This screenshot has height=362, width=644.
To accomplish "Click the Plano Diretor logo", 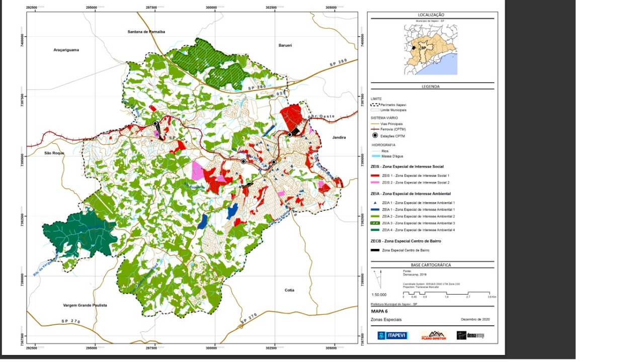I will point(433,335).
